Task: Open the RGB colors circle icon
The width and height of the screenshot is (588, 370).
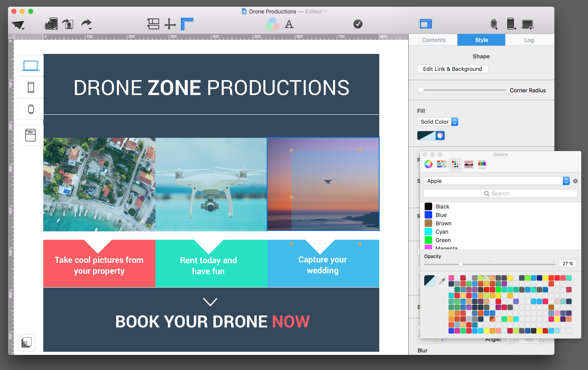Action: (272, 24)
